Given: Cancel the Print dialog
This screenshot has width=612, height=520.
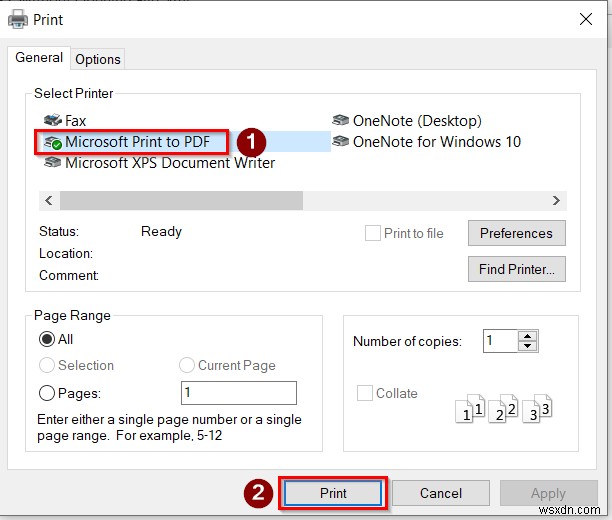Looking at the screenshot, I should [x=441, y=493].
